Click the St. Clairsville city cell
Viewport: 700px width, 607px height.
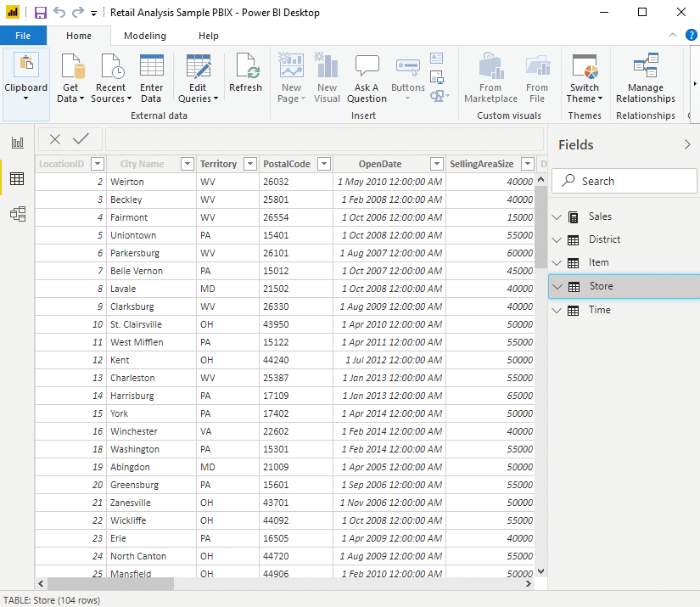coord(151,324)
